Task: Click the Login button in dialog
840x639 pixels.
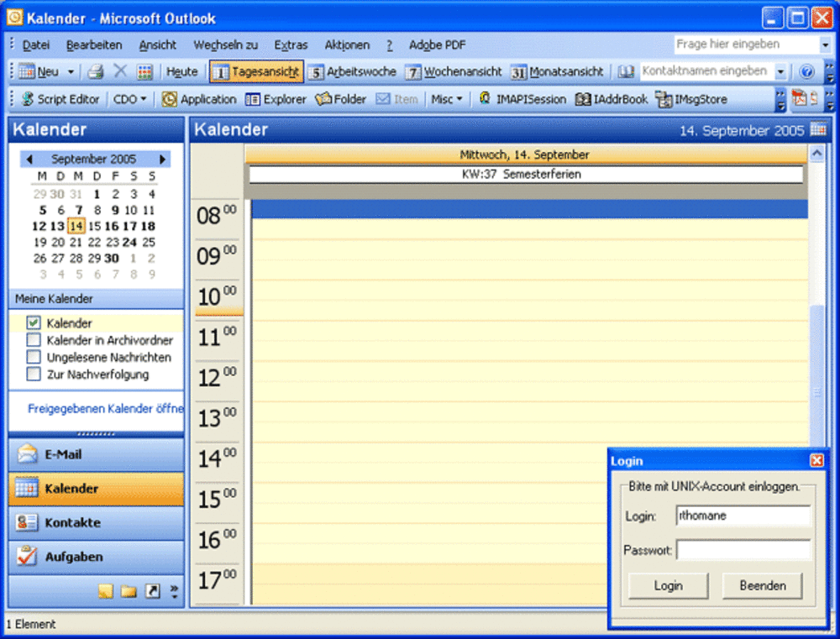Action: point(668,586)
